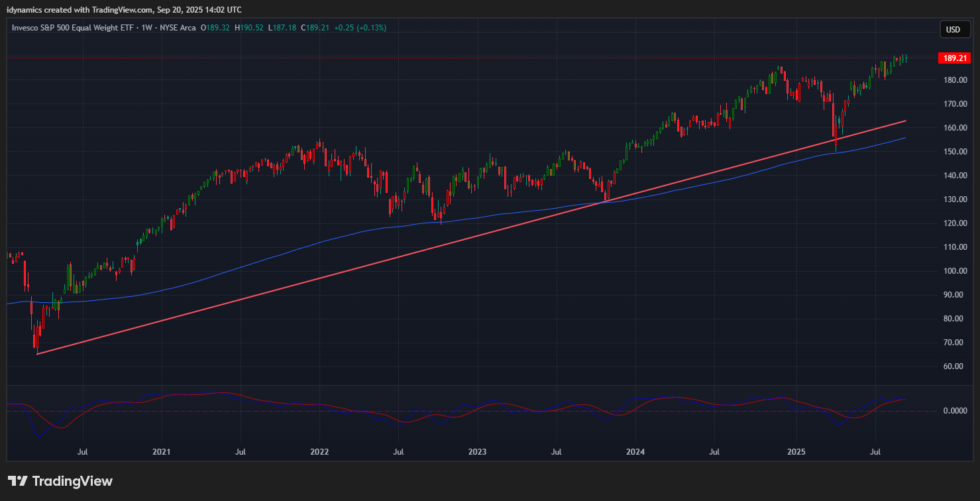Click the 0.0000 oscillator scale label
The image size is (980, 501).
click(x=955, y=411)
